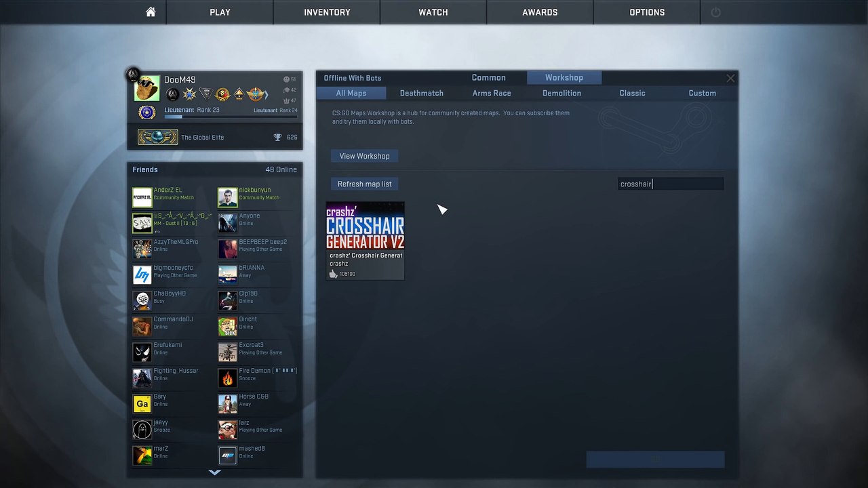Open DooM49's profile avatar

point(146,89)
